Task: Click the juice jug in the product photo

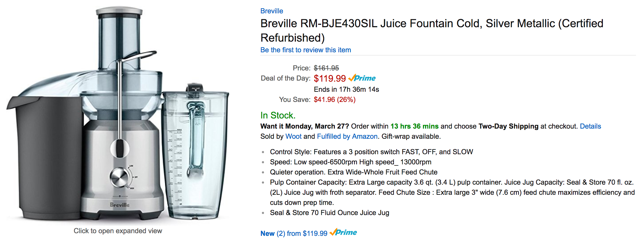Action: (x=195, y=152)
